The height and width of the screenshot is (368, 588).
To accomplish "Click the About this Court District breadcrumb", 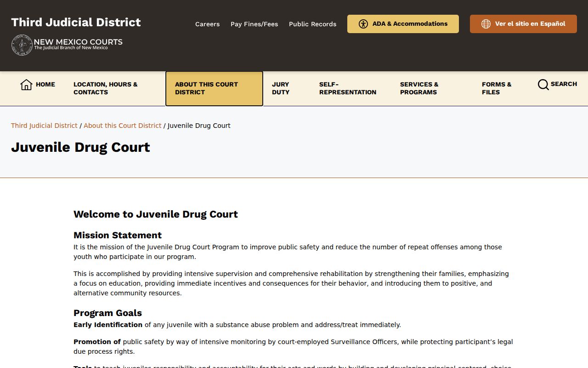I will 123,126.
